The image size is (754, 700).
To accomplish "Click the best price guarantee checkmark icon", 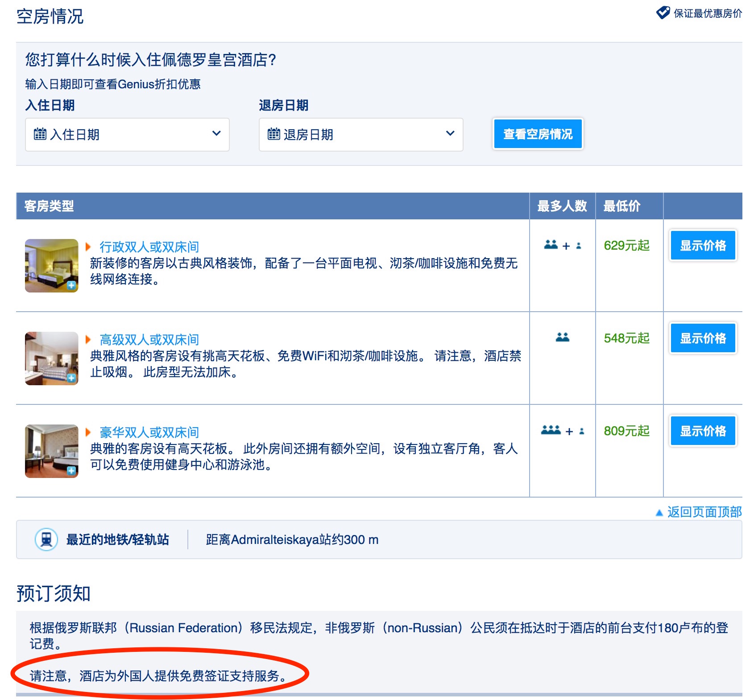I will [663, 12].
